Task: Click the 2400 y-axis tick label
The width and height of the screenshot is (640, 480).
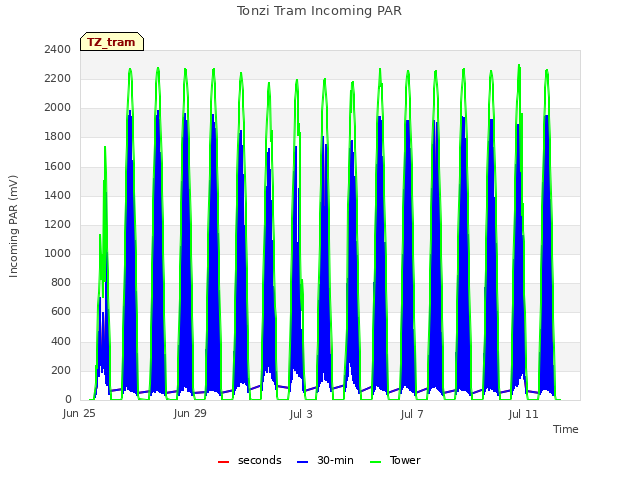Action: click(x=58, y=49)
